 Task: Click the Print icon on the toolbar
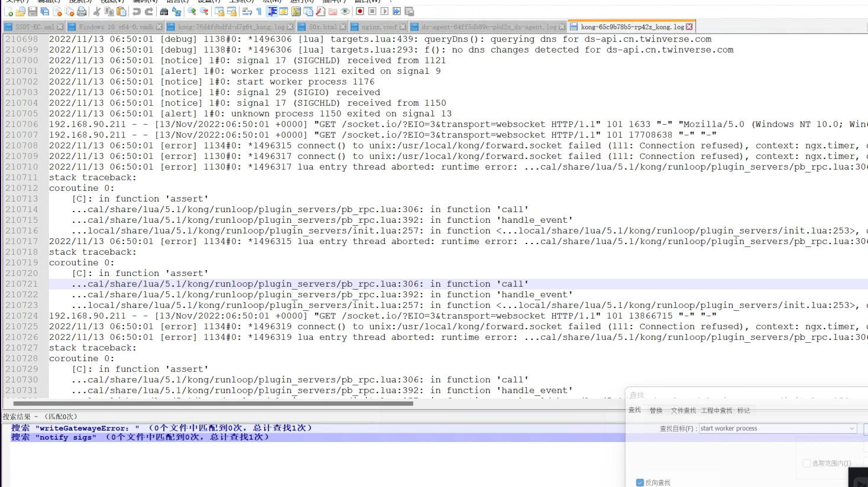[82, 11]
